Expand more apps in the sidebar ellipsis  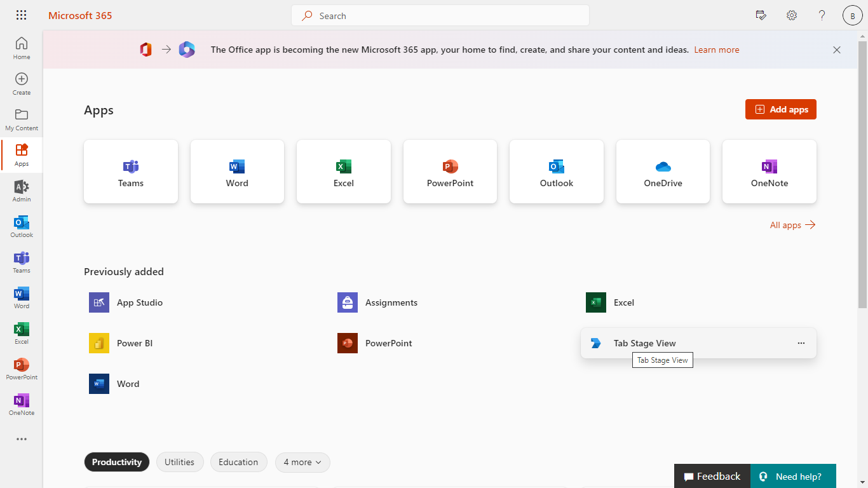pyautogui.click(x=21, y=439)
